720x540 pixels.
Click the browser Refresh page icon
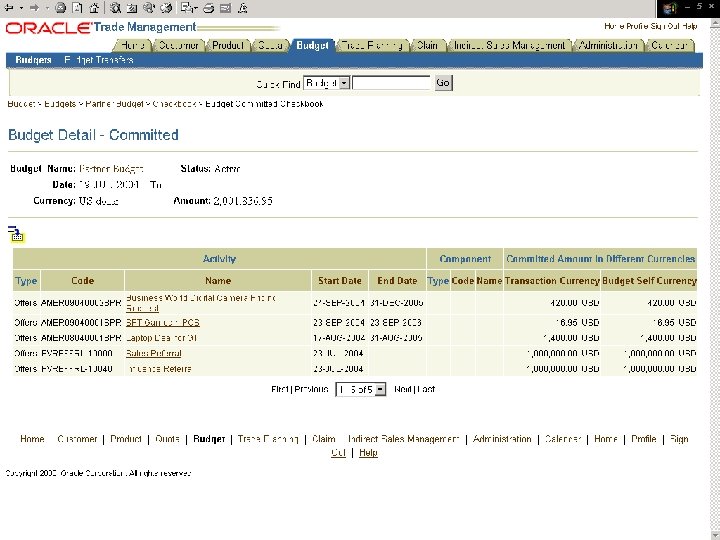[x=78, y=8]
